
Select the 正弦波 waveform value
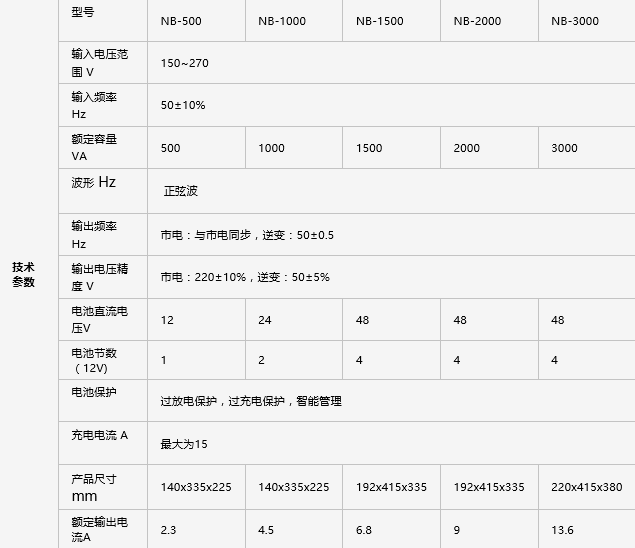(x=181, y=190)
